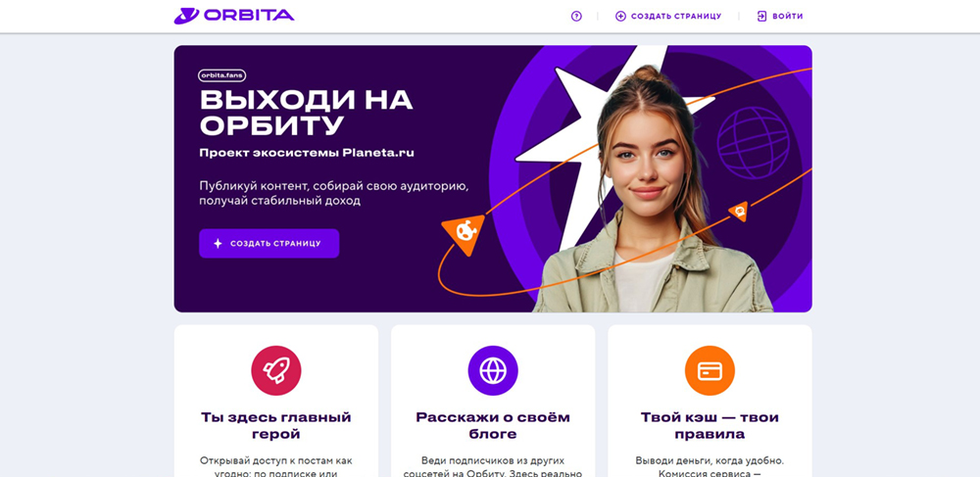The height and width of the screenshot is (477, 980).
Task: Click the Ты здесь главный герой heading
Action: click(276, 425)
